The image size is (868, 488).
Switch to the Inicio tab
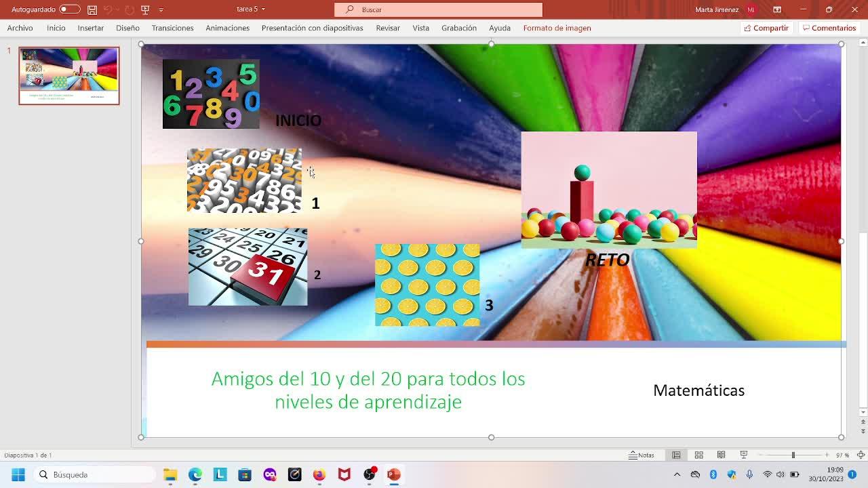click(56, 28)
